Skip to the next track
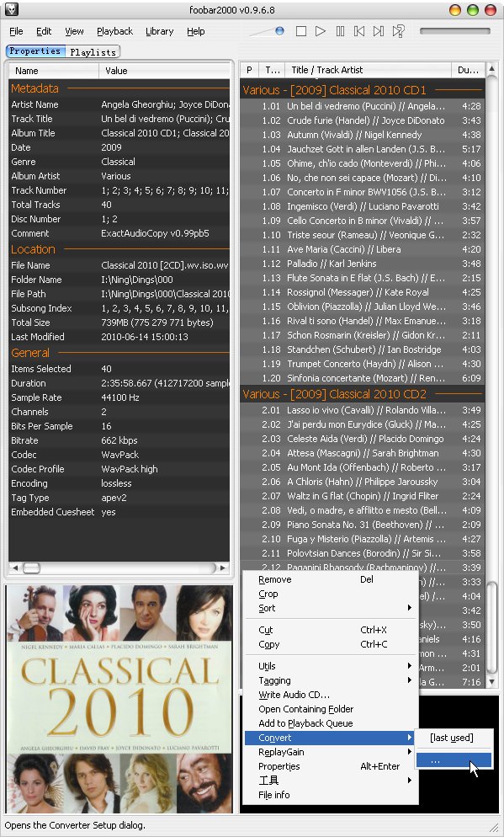This screenshot has height=837, width=504. 378,31
